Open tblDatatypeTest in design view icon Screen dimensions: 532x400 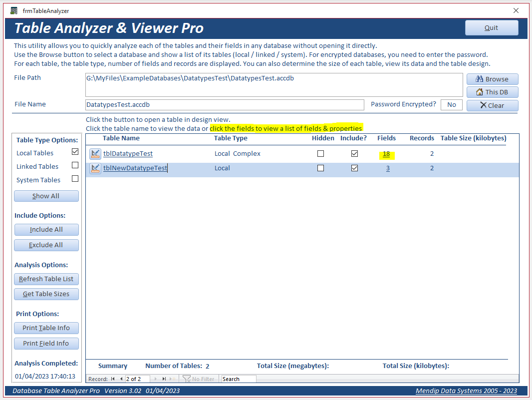95,154
